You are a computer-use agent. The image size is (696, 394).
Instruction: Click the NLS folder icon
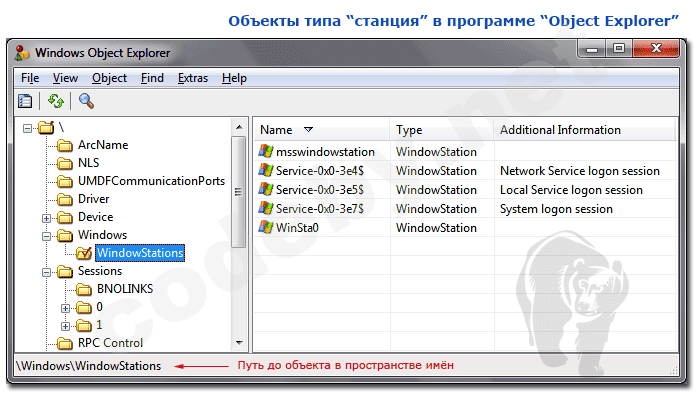coord(65,163)
